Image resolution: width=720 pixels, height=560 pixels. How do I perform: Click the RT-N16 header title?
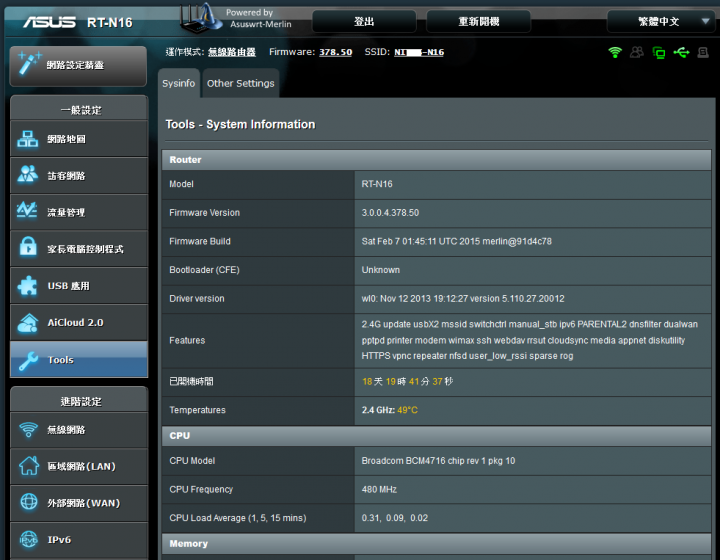(109, 22)
